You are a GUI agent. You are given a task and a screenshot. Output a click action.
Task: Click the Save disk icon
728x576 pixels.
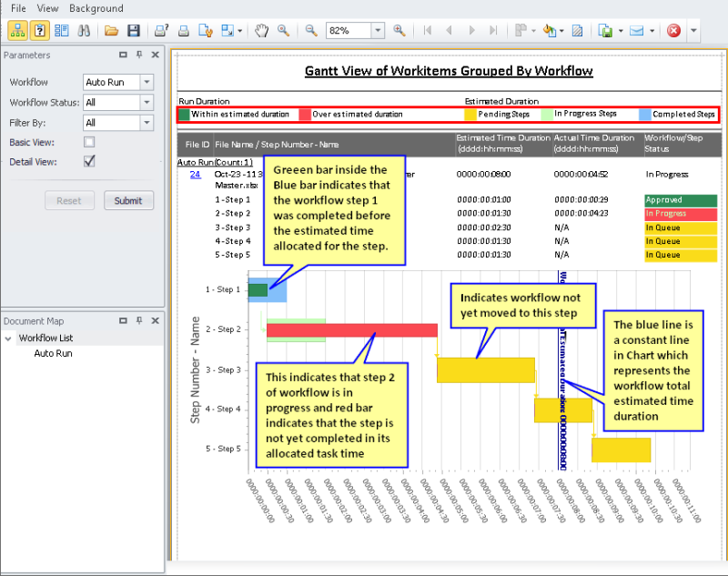pyautogui.click(x=134, y=31)
